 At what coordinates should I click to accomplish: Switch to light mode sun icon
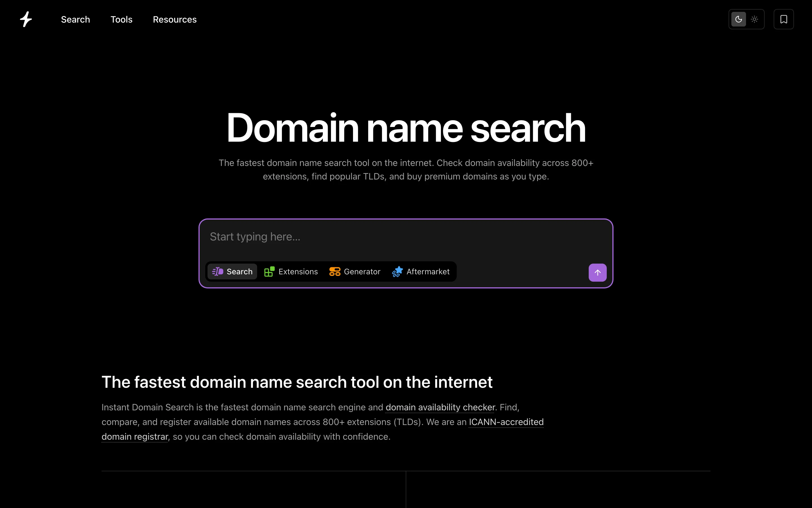(x=754, y=19)
